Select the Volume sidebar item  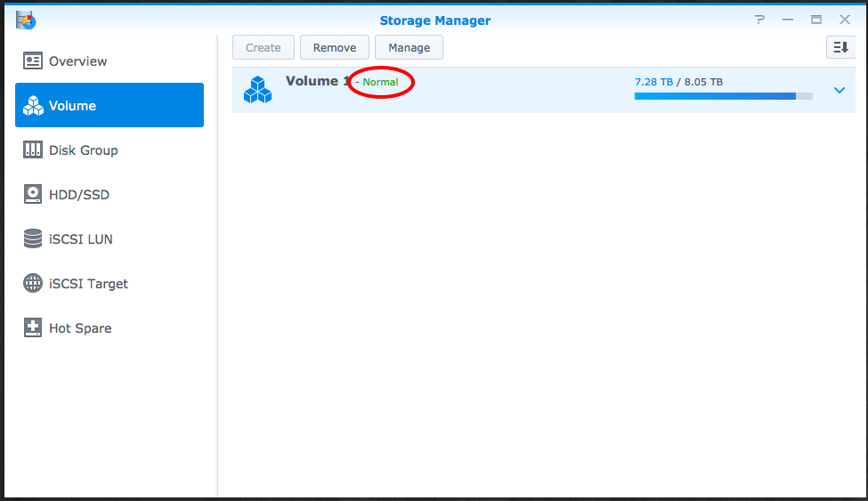[109, 105]
